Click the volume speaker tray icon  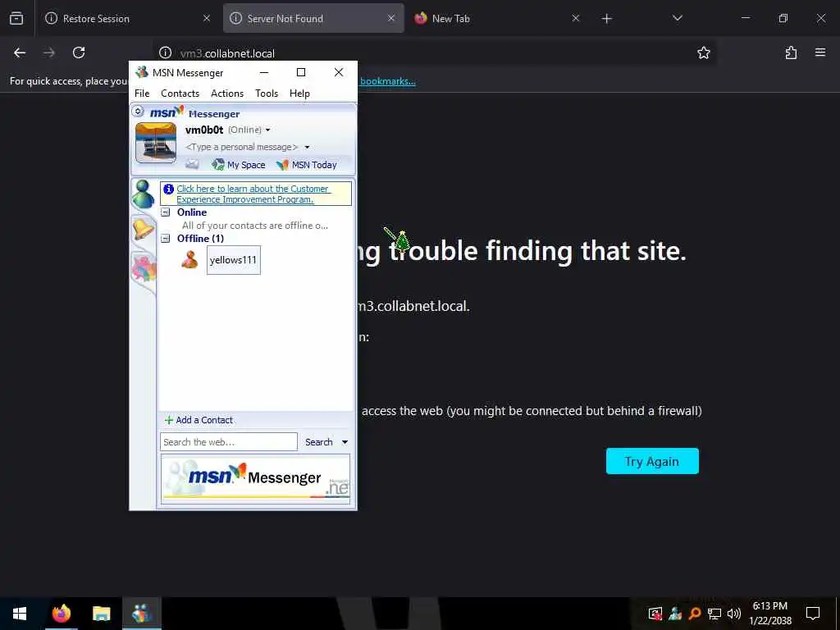click(x=734, y=614)
